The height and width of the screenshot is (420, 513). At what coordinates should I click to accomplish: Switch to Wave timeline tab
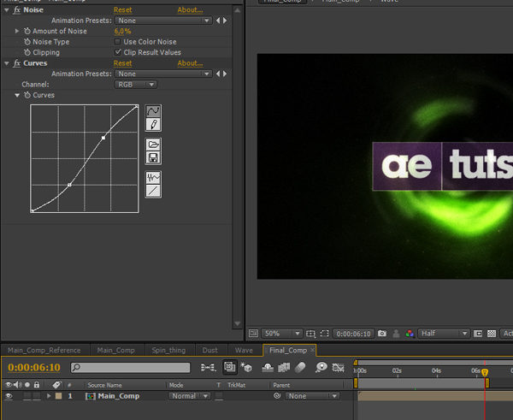(244, 350)
